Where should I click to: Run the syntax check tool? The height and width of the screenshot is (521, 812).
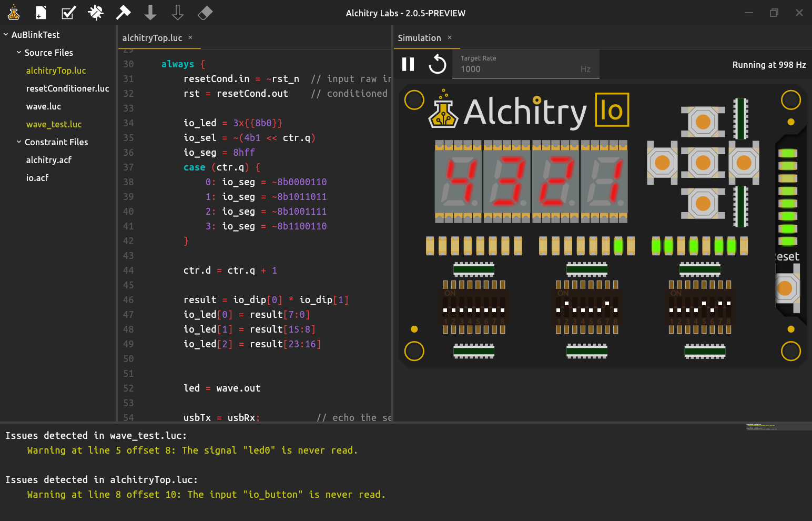coord(68,13)
